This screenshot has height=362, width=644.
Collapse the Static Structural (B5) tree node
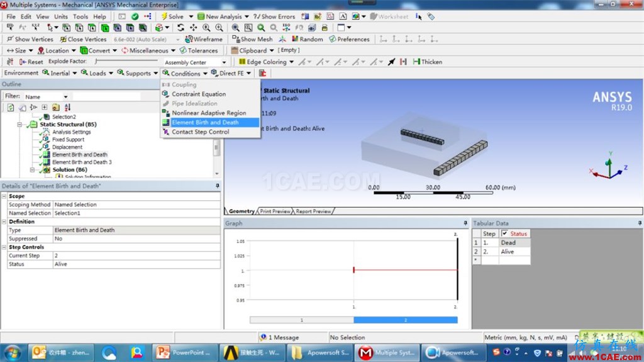19,124
